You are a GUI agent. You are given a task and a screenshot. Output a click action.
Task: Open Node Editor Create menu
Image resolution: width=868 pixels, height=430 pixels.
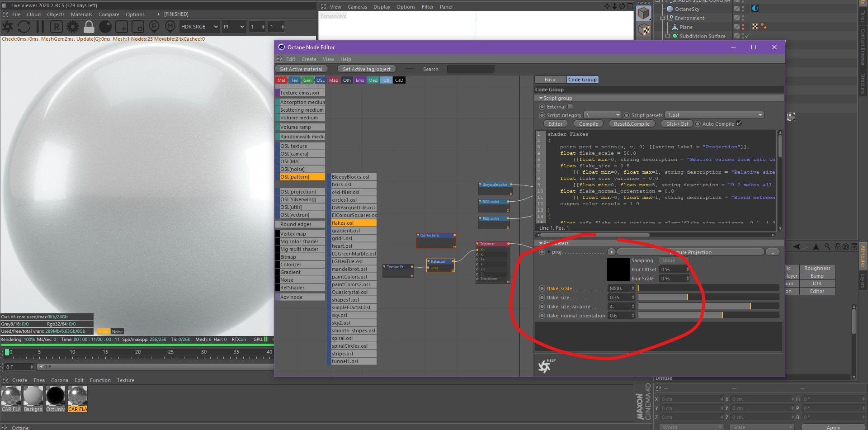click(309, 59)
